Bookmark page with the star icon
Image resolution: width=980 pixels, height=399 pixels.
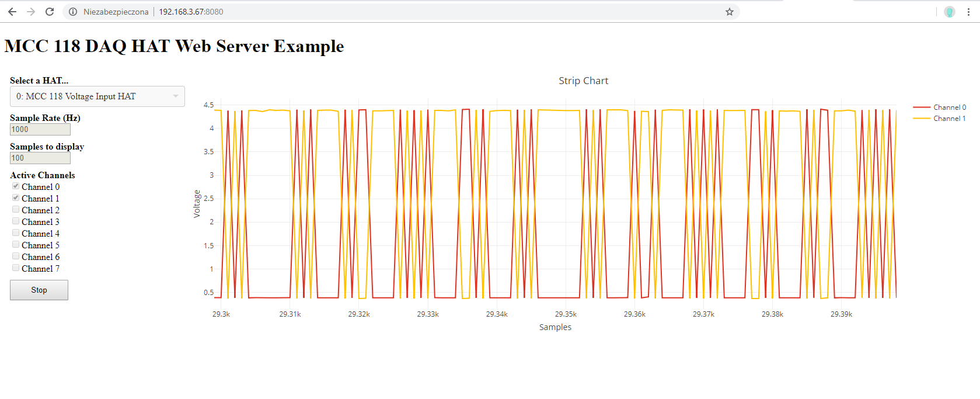[729, 12]
